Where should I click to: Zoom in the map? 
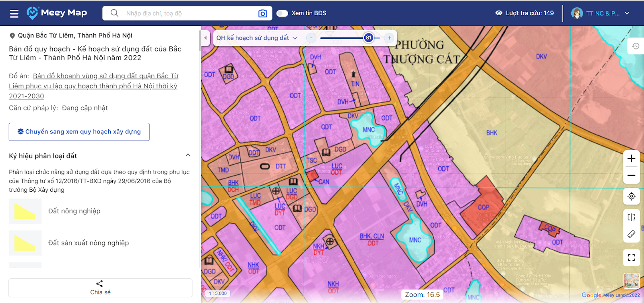click(632, 158)
